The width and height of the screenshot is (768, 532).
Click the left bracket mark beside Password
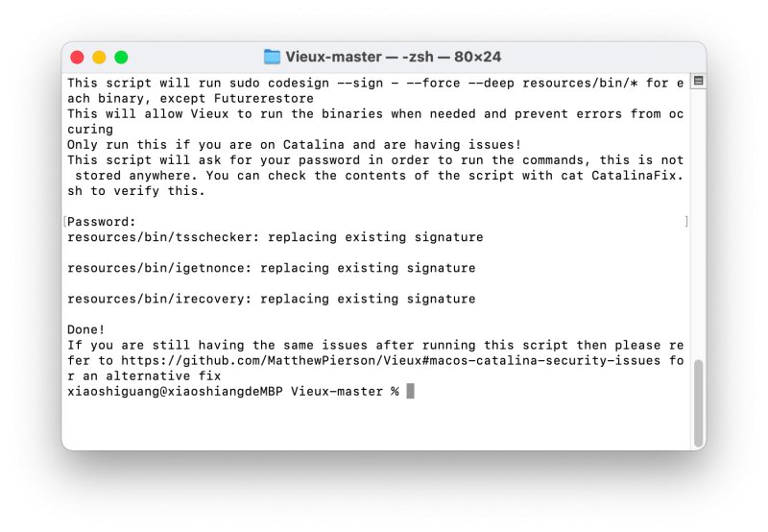coord(64,222)
